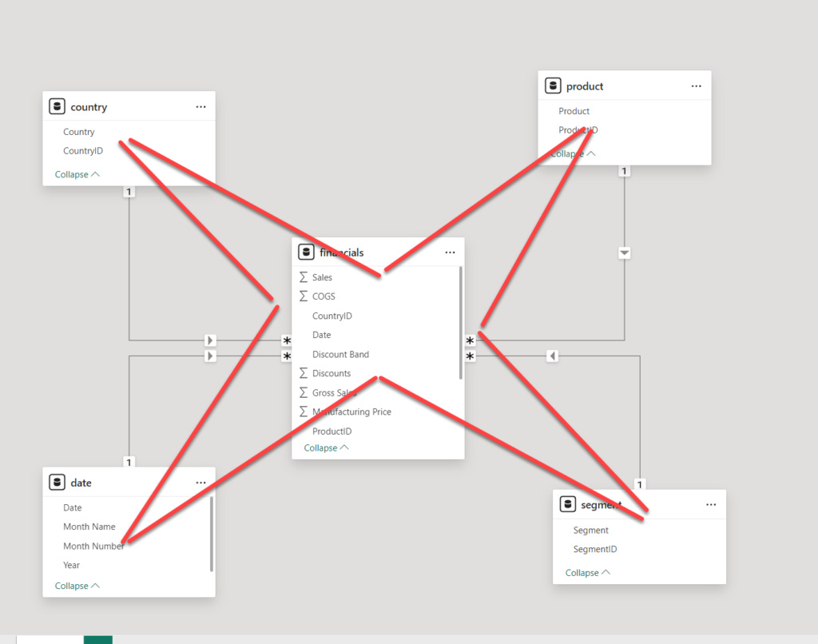Viewport: 818px width, 644px height.
Task: Open the country table options menu
Action: [x=201, y=107]
